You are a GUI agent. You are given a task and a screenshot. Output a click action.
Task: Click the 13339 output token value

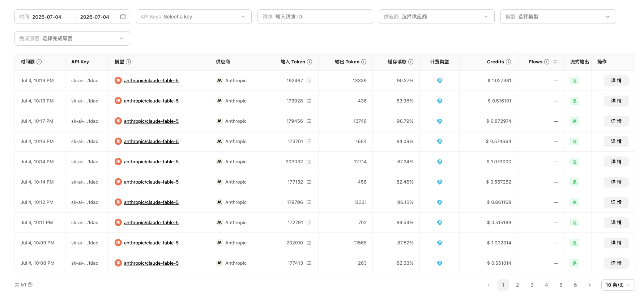(359, 81)
